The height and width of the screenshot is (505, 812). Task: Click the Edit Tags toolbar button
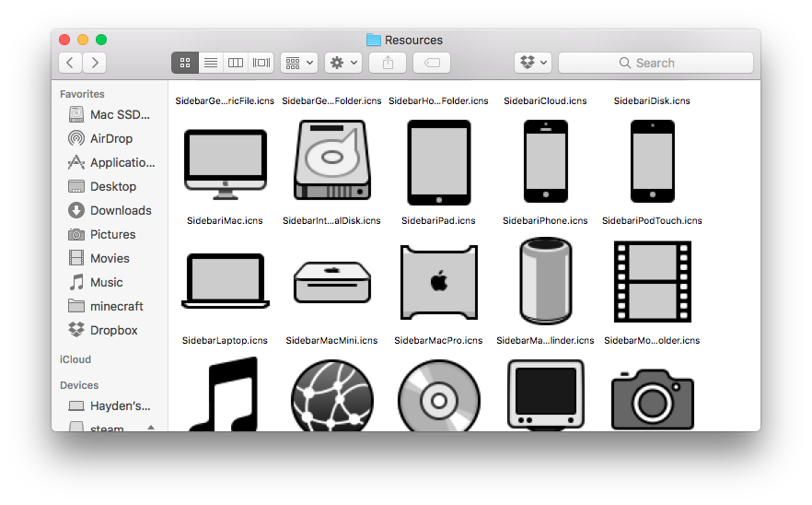coord(432,63)
